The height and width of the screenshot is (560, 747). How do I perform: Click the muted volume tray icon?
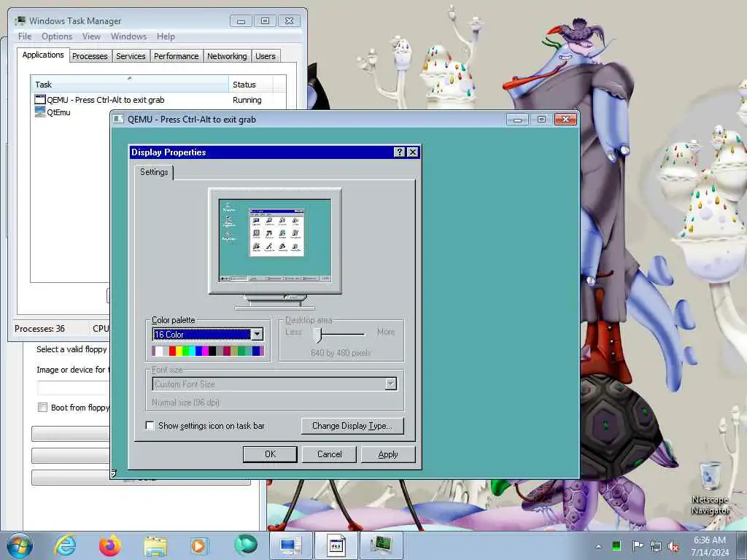click(x=673, y=546)
